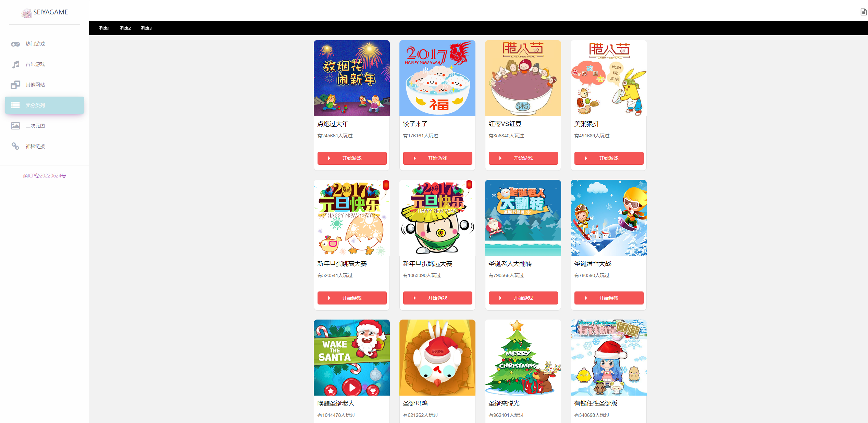This screenshot has width=868, height=423.
Task: Open the 列表3 tab
Action: (146, 28)
